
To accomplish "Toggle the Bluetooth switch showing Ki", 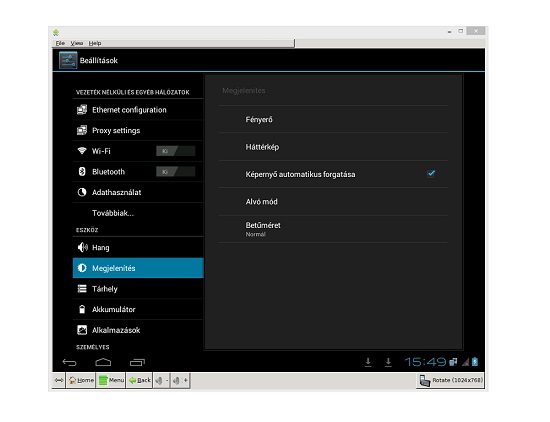I will click(x=175, y=172).
